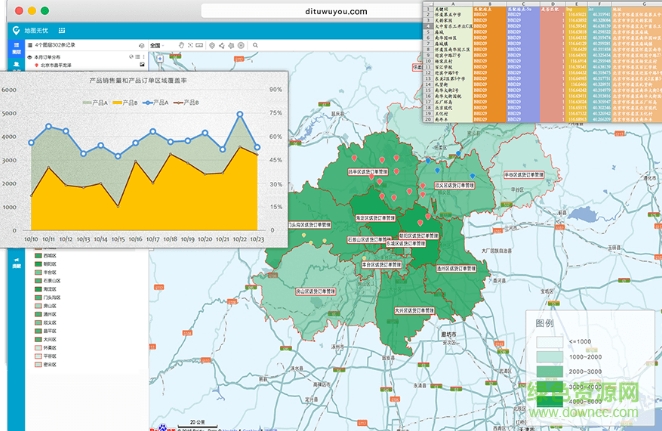This screenshot has width=662, height=431.
Task: Select the pan hand tool
Action: (181, 46)
